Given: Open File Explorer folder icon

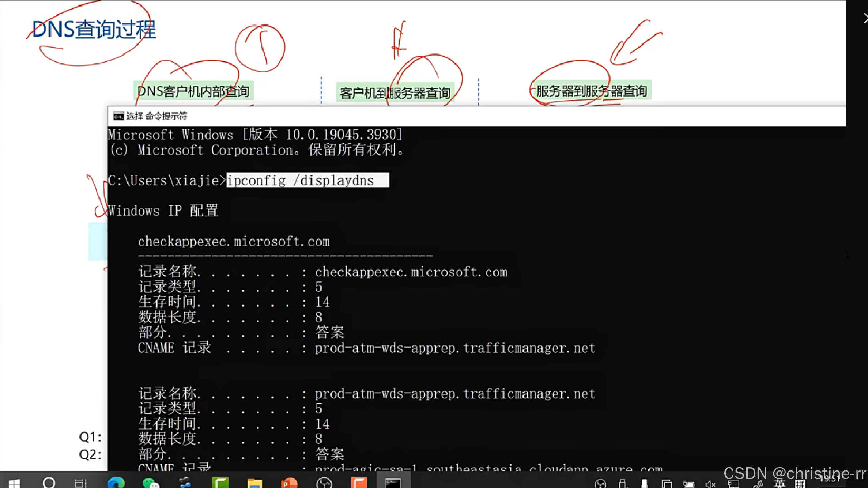Looking at the screenshot, I should click(x=254, y=483).
